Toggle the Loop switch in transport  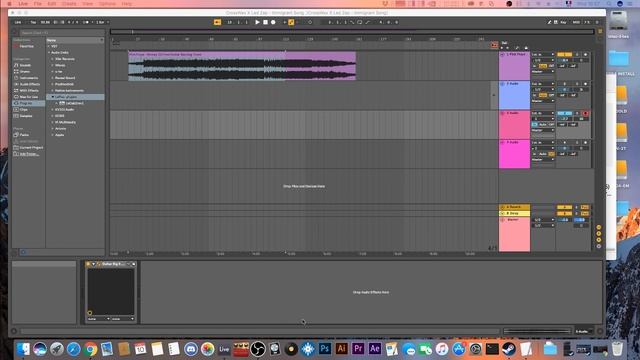360,22
